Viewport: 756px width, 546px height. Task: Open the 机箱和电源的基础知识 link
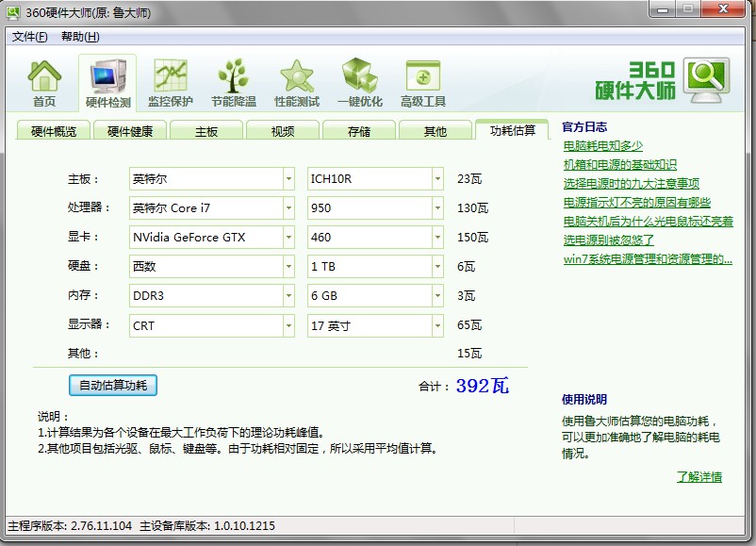(x=620, y=164)
